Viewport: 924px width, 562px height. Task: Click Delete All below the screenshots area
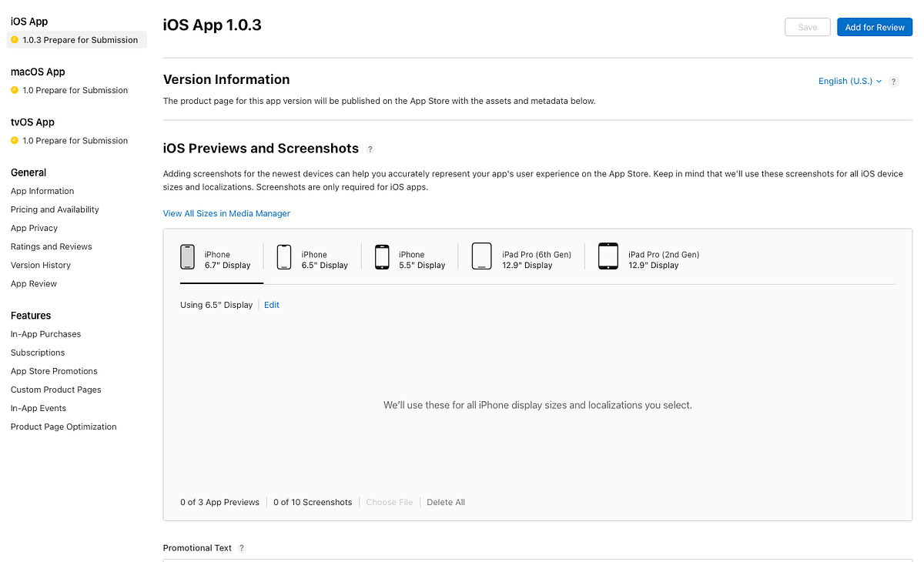[446, 501]
